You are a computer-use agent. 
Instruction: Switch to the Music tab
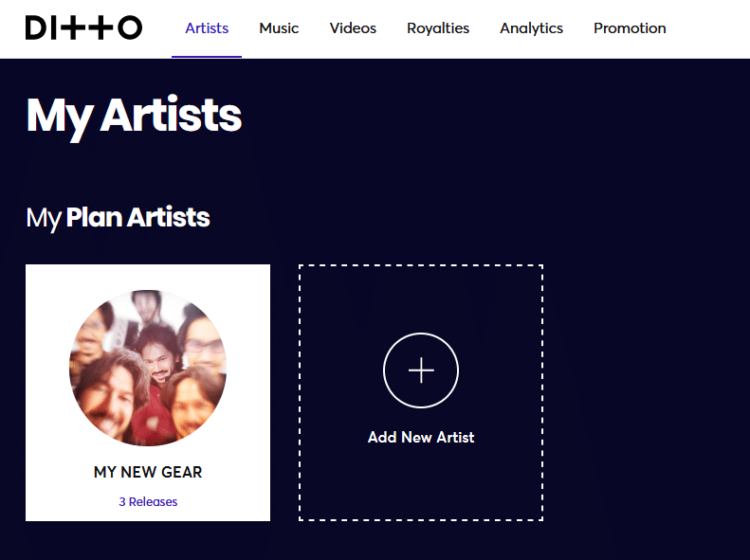279,28
